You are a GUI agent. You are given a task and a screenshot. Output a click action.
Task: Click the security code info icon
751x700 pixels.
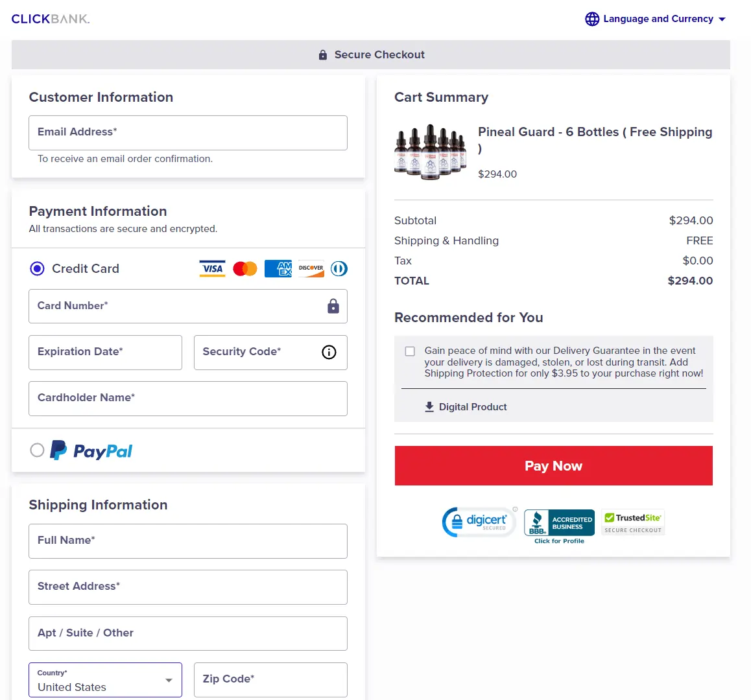pyautogui.click(x=329, y=352)
